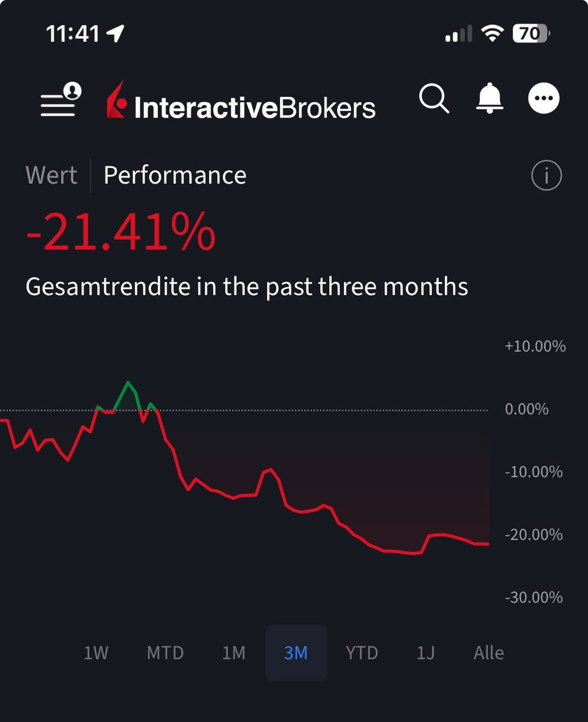
Task: Choose the 3M time range
Action: [296, 653]
